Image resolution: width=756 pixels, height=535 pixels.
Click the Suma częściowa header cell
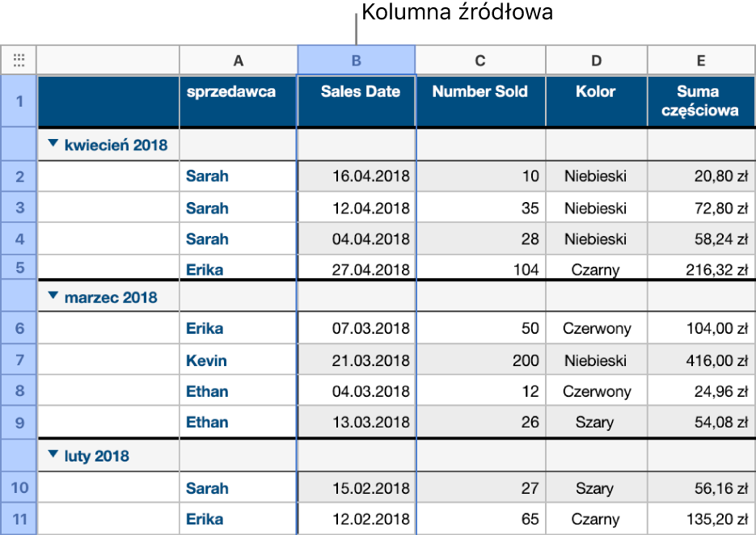[700, 101]
